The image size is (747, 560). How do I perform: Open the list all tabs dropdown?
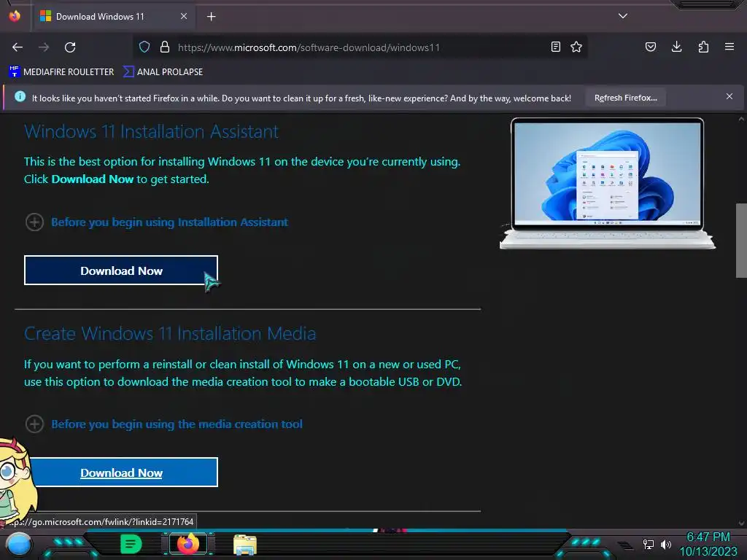click(623, 16)
